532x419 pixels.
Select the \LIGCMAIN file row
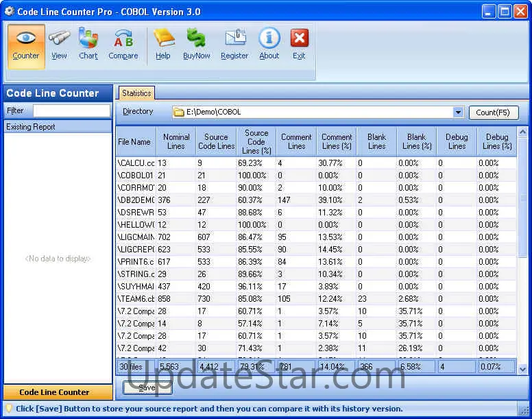tap(316, 237)
